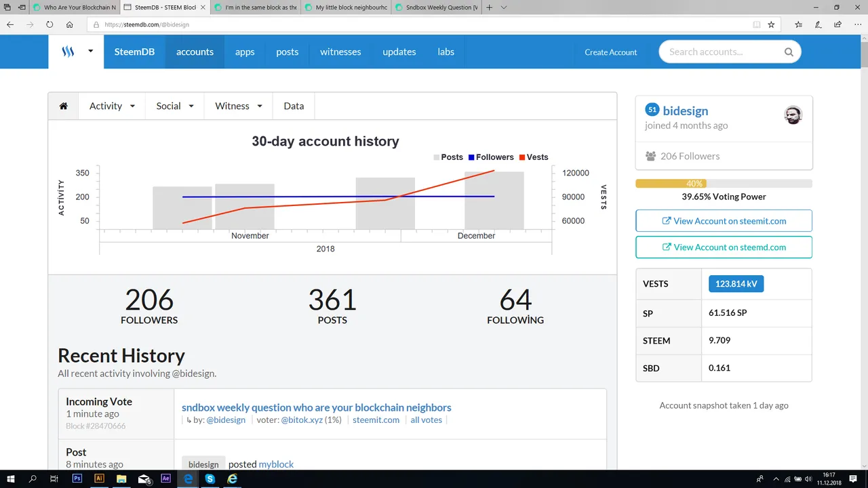Viewport: 868px width, 488px height.
Task: Open the dropdown caret beside the Steem logo
Action: pyautogui.click(x=90, y=52)
